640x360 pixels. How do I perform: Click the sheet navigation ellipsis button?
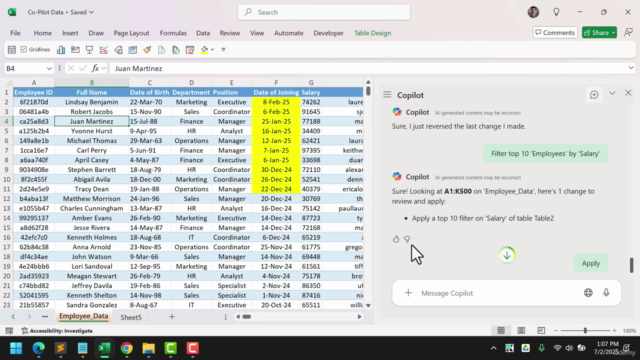[x=45, y=317]
